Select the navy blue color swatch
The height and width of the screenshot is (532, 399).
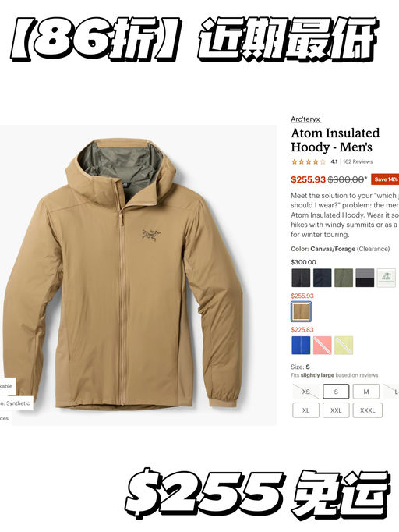coord(323,278)
